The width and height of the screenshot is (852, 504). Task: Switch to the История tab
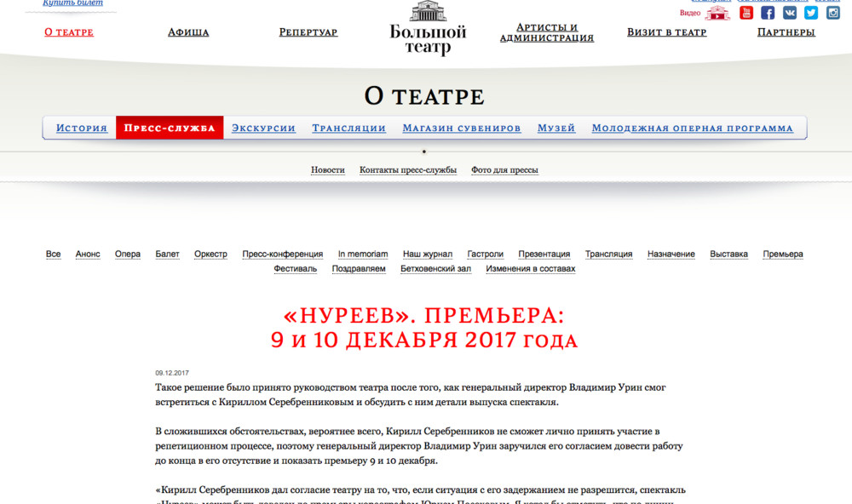[82, 128]
